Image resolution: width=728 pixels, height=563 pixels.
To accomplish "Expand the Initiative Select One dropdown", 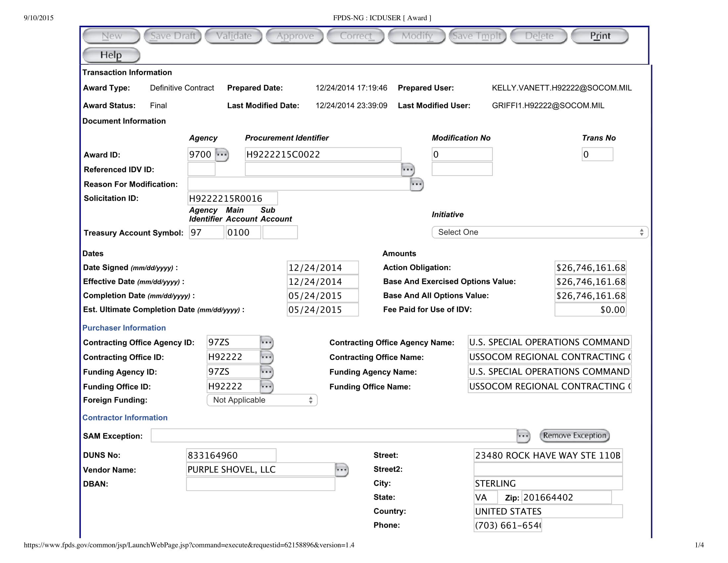I will click(x=539, y=232).
